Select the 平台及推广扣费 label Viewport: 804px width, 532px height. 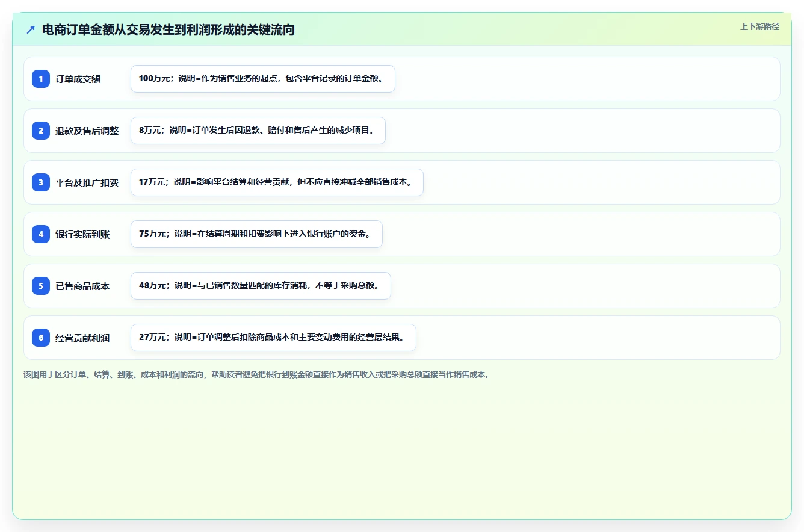point(87,182)
